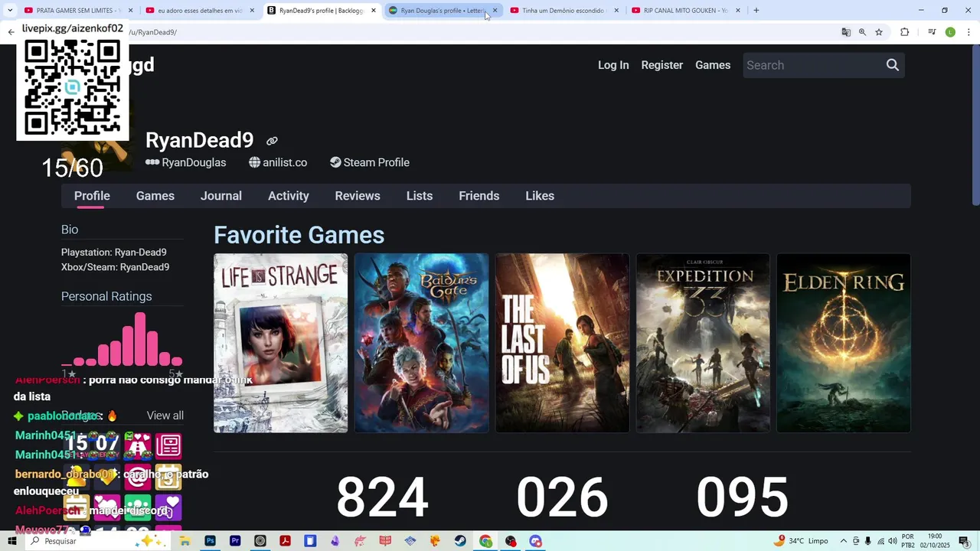Image resolution: width=980 pixels, height=551 pixels.
Task: Open the media control icon in Chrome toolbar
Action: (932, 32)
